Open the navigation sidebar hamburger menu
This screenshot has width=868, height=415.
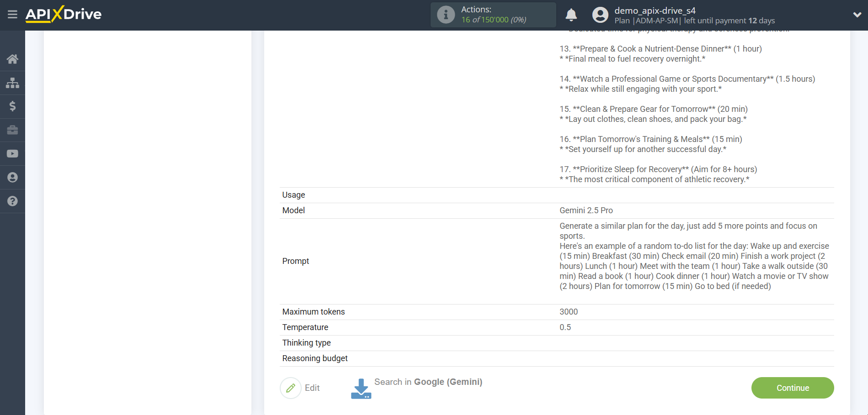pos(12,15)
